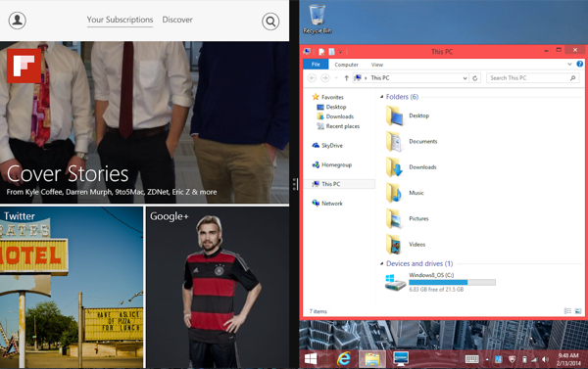Open the Google+ tile in Flipboard
Viewport: 588px width, 369px height.
(218, 287)
